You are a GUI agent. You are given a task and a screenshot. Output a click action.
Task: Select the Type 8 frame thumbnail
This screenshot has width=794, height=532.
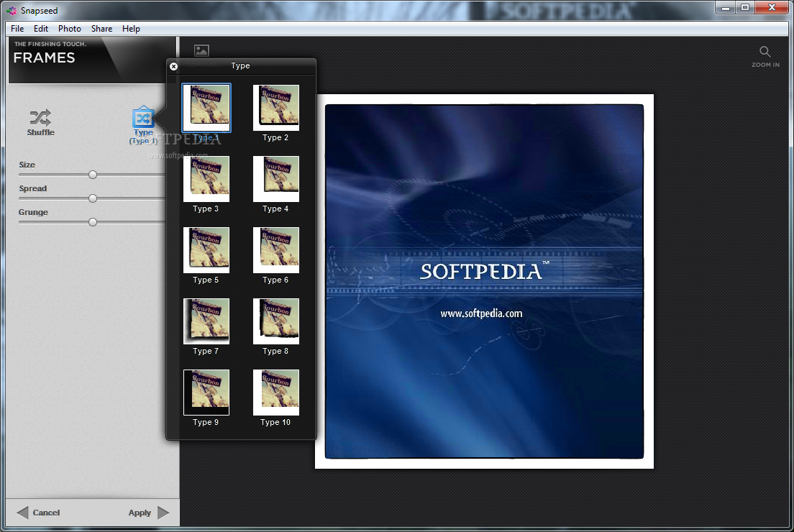click(276, 321)
